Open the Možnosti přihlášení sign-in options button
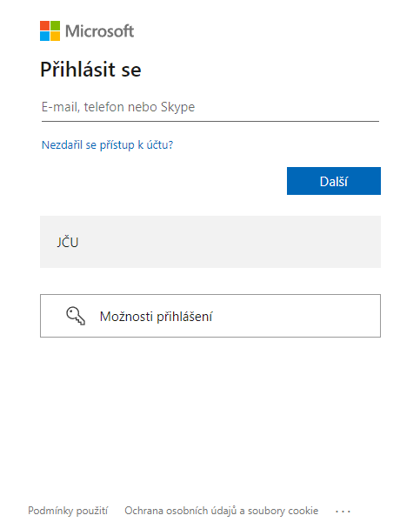Image resolution: width=420 pixels, height=522 pixels. click(x=210, y=316)
